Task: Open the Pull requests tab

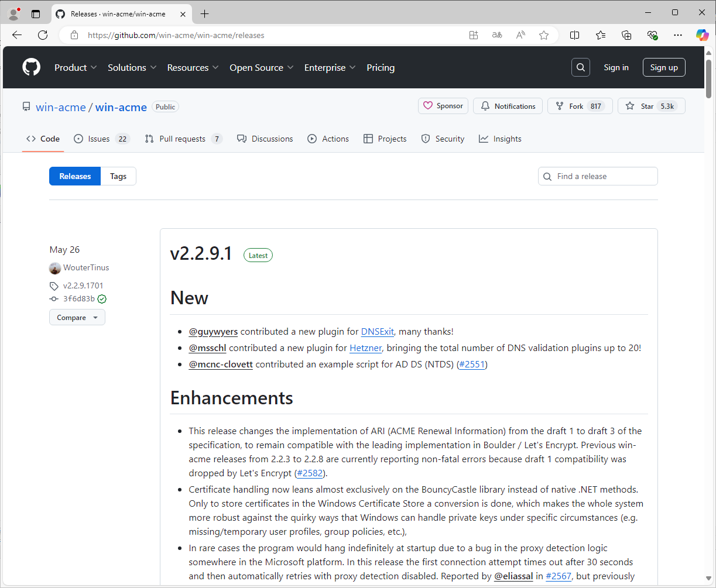Action: pos(184,139)
